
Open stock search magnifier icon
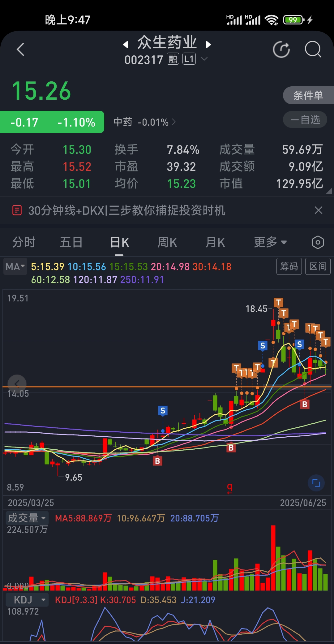pos(313,50)
